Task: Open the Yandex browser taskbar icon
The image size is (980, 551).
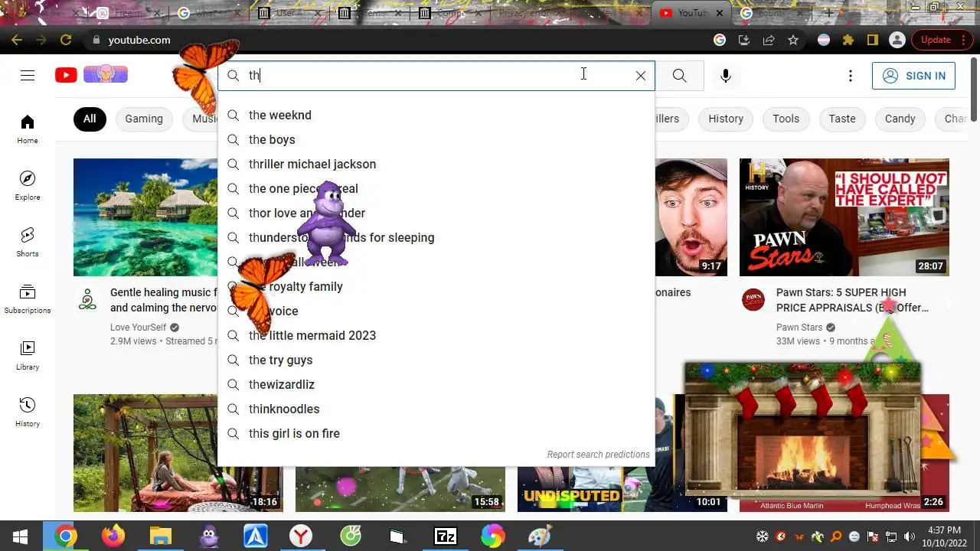Action: pyautogui.click(x=302, y=536)
